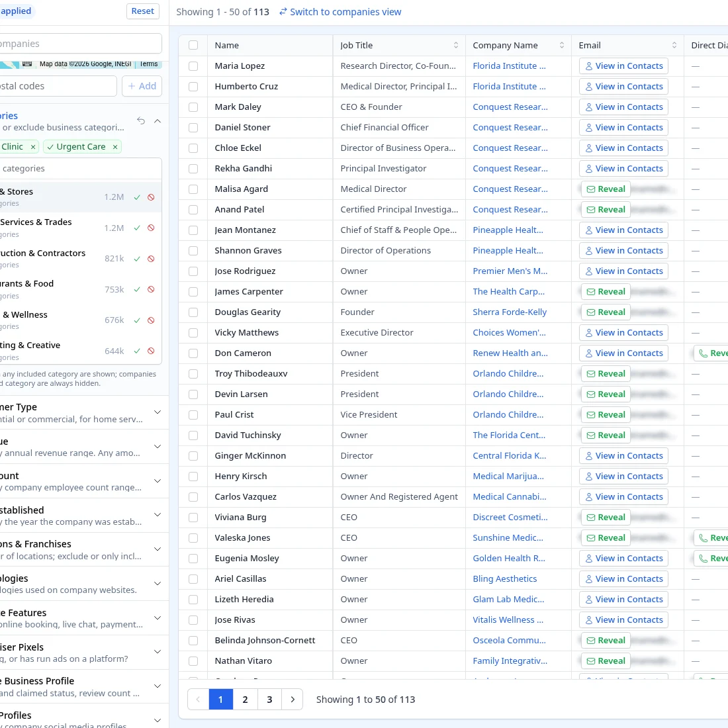This screenshot has width=728, height=728.
Task: Remove the Clinic category tag
Action: pos(33,147)
